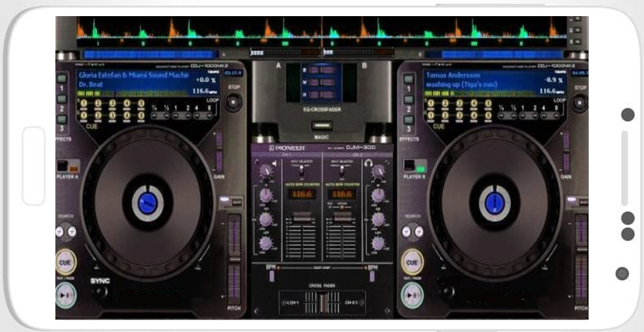Screen dimensions: 644x332
Task: Click the CH-1 MID equalizer knob
Action: coord(266,219)
